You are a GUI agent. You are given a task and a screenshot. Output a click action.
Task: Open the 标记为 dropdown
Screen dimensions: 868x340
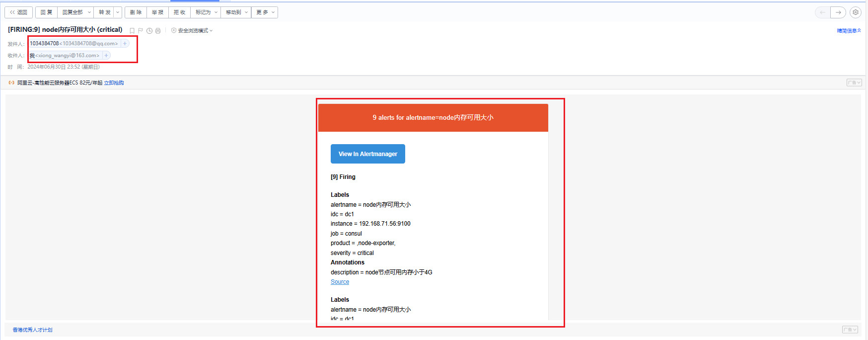pos(207,12)
